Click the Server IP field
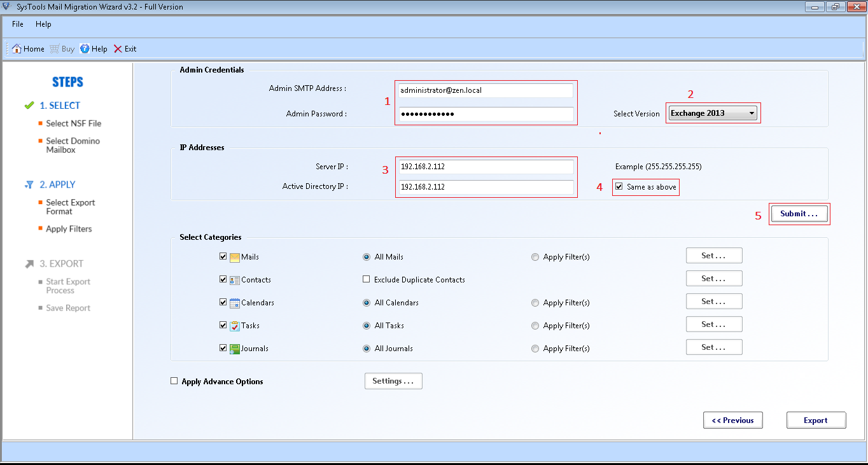Viewport: 868px width, 465px height. (486, 167)
